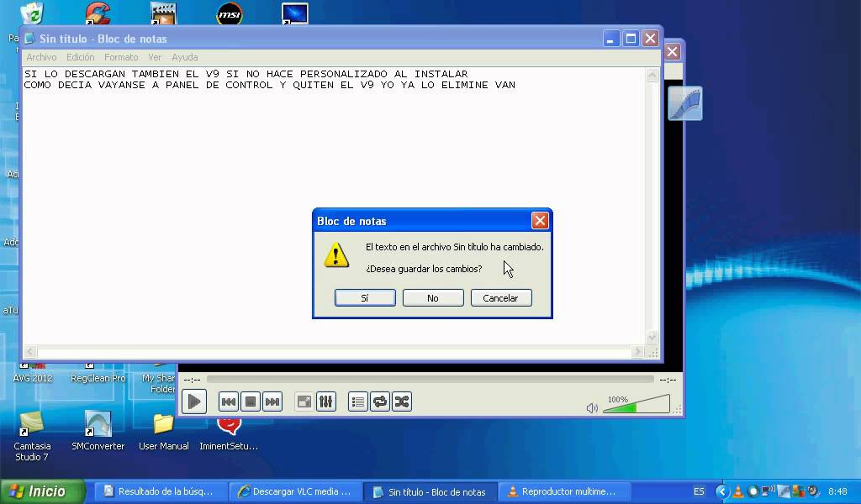The image size is (861, 504).
Task: Click the Notepad vertical scrollbar down arrow
Action: [652, 337]
